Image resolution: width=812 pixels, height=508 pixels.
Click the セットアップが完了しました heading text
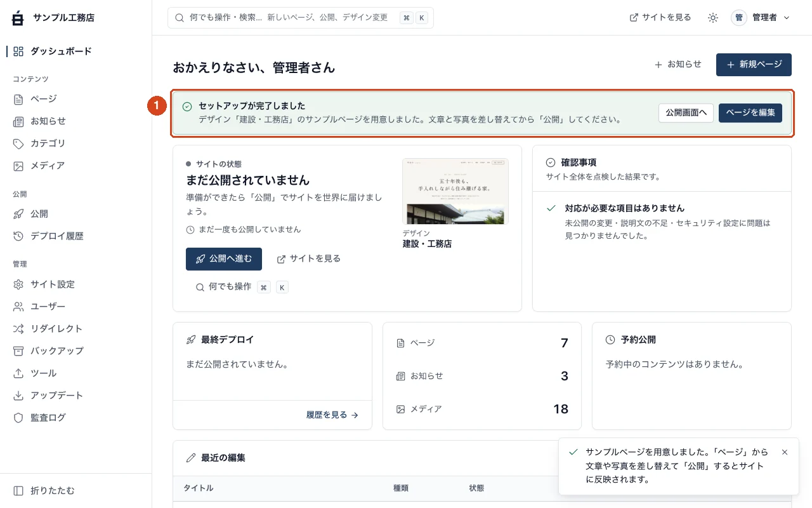252,106
